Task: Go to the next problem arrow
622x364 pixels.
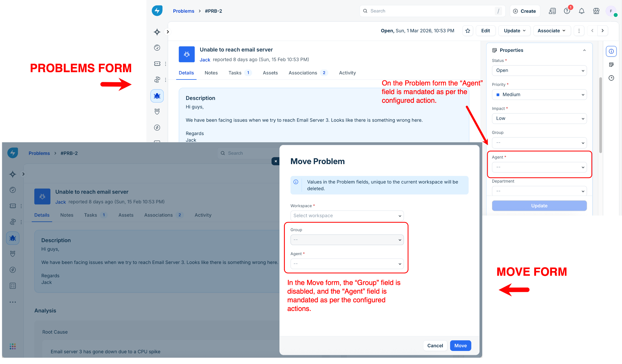Action: [603, 31]
